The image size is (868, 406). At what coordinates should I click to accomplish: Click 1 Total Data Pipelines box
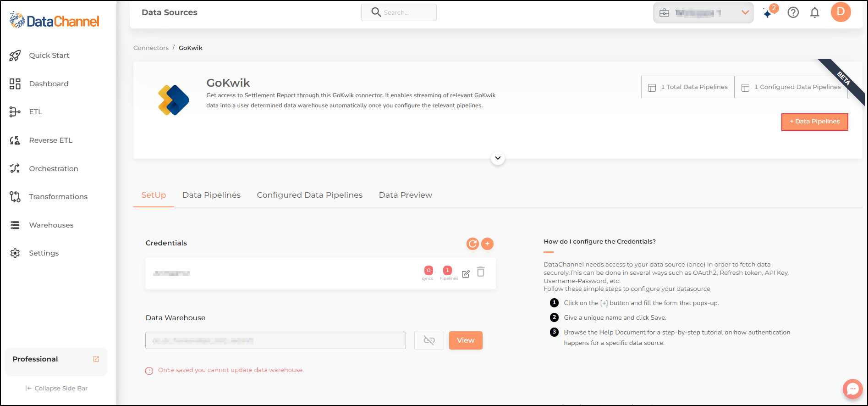(688, 87)
